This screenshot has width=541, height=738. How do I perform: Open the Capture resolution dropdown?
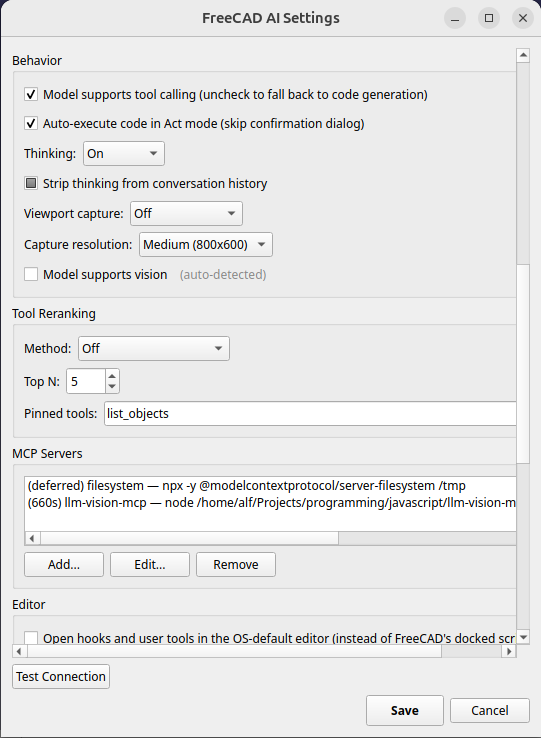pos(206,245)
